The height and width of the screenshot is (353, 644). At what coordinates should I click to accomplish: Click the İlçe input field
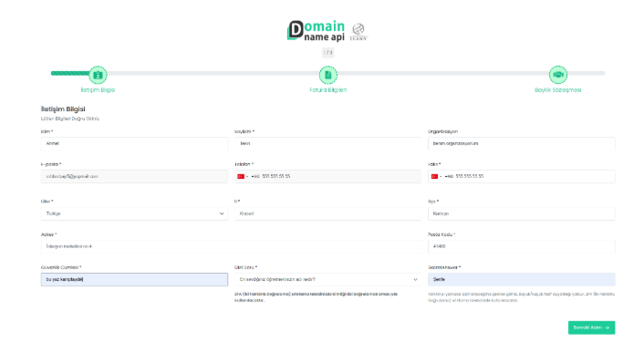[x=522, y=213]
